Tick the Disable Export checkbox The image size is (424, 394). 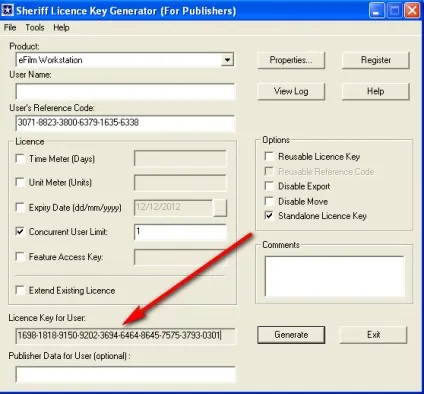(x=269, y=186)
